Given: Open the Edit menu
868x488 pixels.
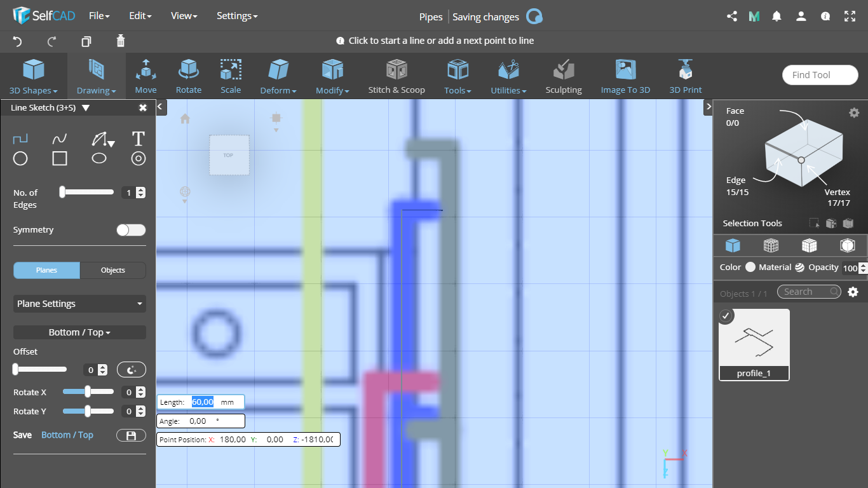Looking at the screenshot, I should pyautogui.click(x=140, y=17).
